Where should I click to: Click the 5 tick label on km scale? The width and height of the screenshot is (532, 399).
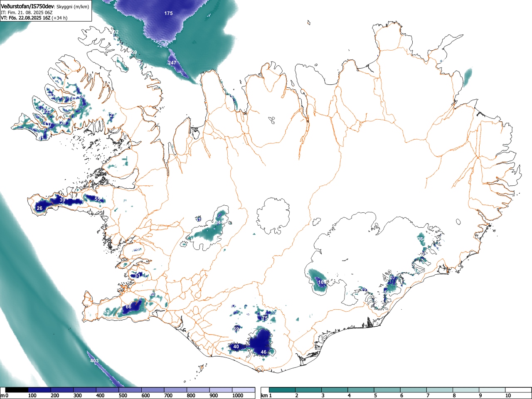coord(375,396)
